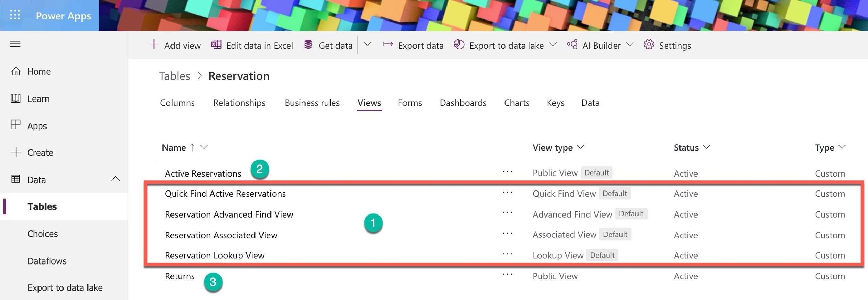Image resolution: width=868 pixels, height=300 pixels.
Task: Collapse the Data section in sidebar
Action: pyautogui.click(x=115, y=179)
